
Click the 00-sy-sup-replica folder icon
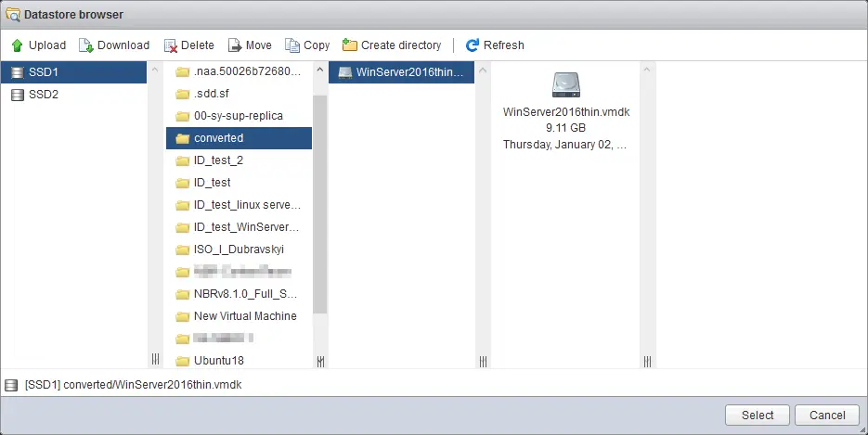click(x=182, y=116)
